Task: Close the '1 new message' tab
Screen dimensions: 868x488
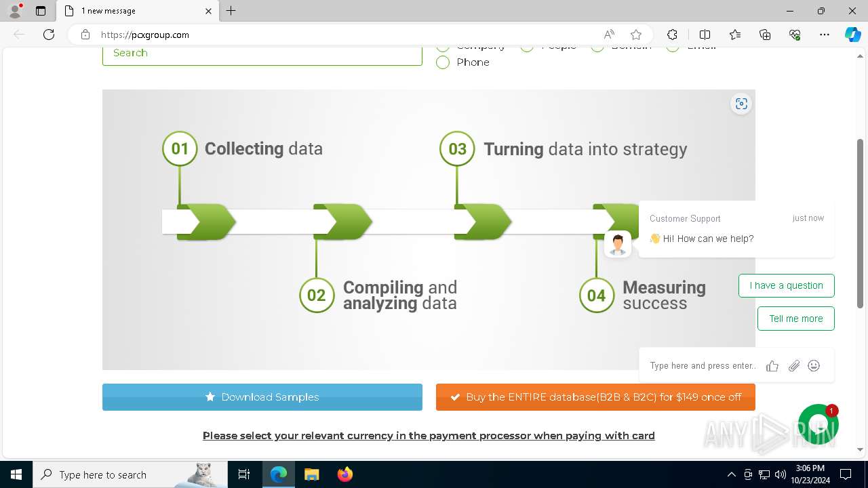Action: (x=208, y=11)
